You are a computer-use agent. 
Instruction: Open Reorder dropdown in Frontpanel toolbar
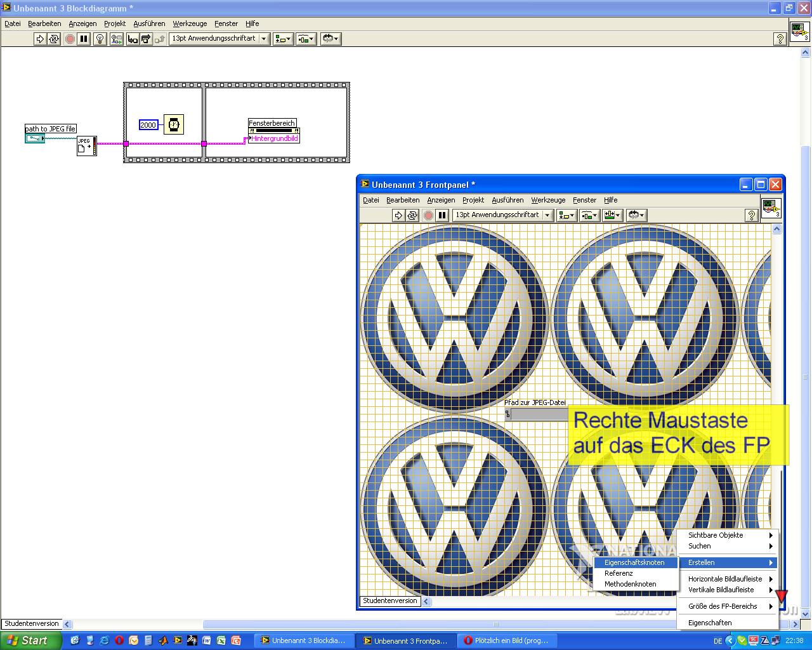click(x=636, y=215)
